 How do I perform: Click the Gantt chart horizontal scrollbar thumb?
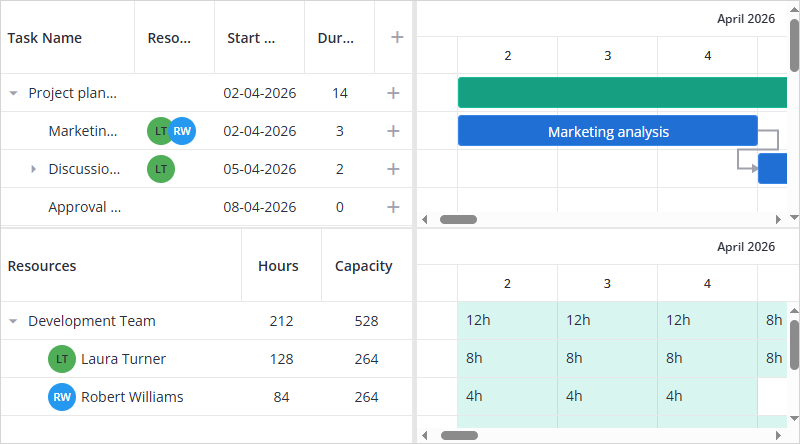pyautogui.click(x=458, y=219)
